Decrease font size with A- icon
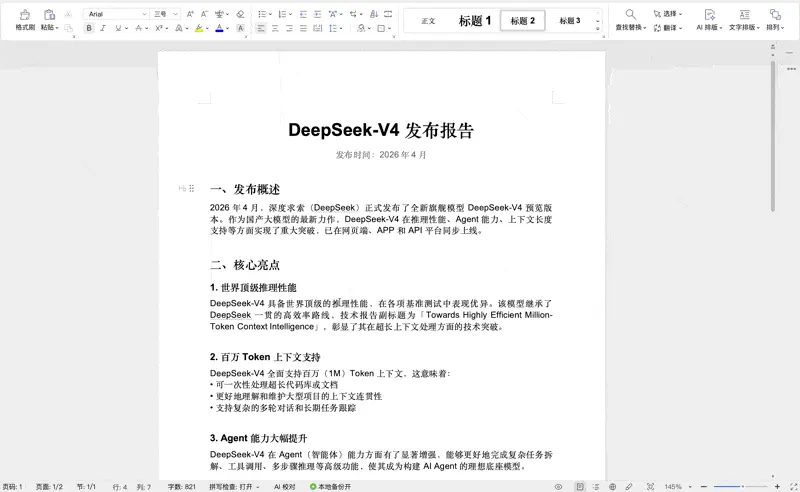800x492 pixels. [x=204, y=14]
